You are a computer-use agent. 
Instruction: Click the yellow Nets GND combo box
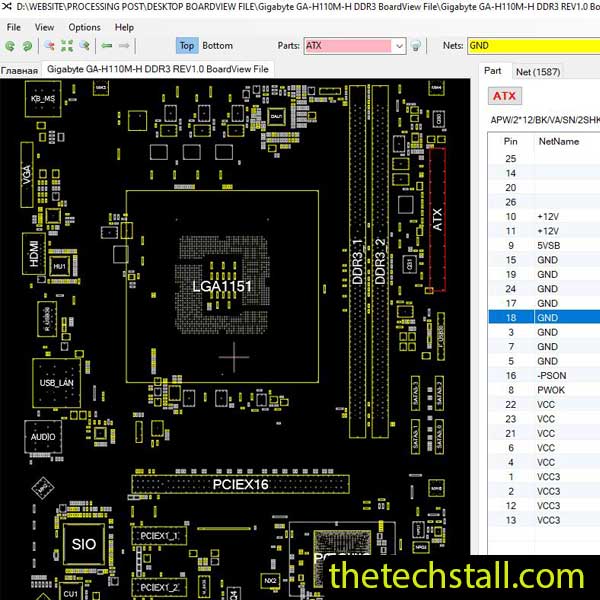[x=532, y=46]
